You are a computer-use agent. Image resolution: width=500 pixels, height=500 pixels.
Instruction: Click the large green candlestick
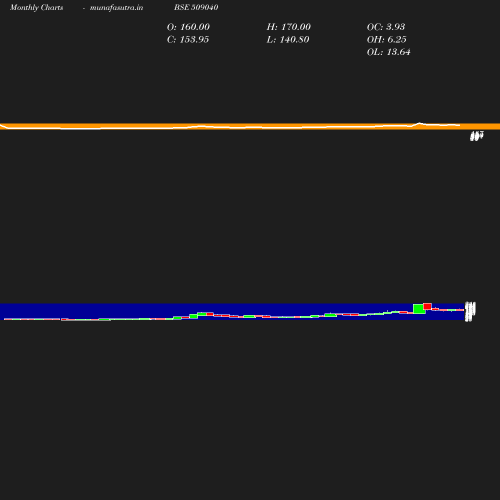click(419, 309)
